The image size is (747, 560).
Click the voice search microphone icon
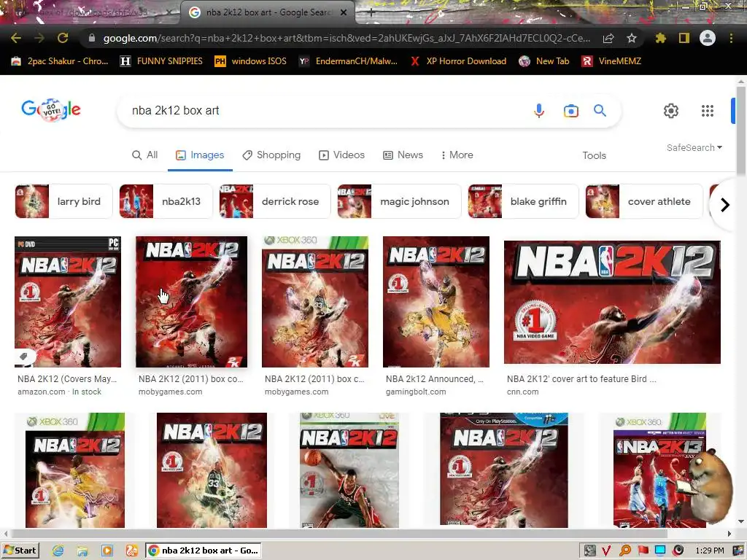539,111
